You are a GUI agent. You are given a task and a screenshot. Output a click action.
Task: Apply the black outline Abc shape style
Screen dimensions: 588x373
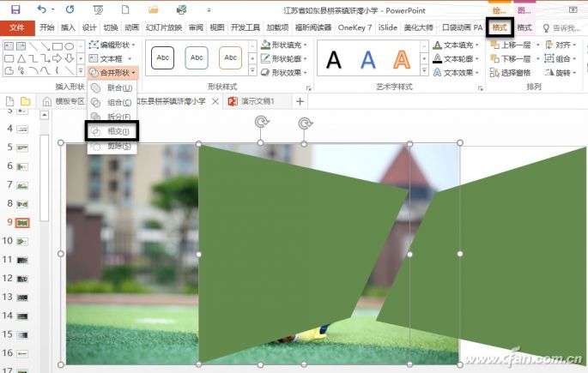[163, 57]
